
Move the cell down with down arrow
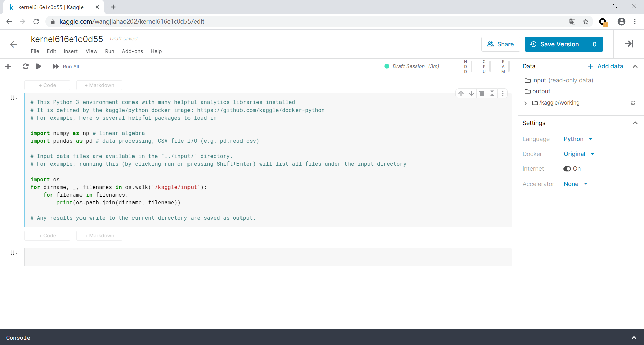pyautogui.click(x=471, y=94)
